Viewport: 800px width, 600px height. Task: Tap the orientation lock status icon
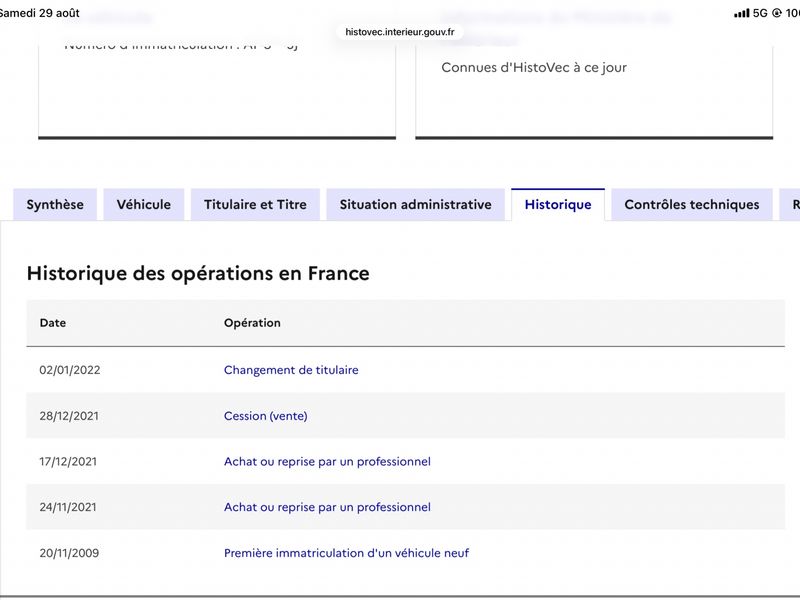click(777, 13)
